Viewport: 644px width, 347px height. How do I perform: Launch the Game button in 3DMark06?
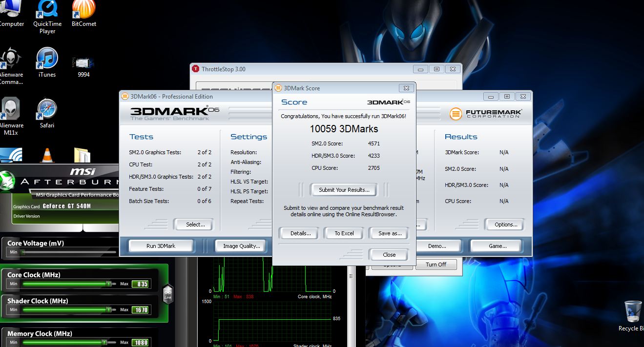click(498, 246)
